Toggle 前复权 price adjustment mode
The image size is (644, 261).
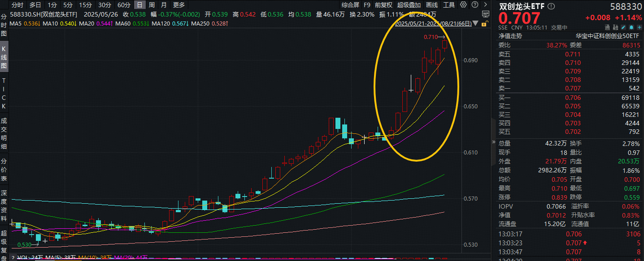[x=383, y=5]
